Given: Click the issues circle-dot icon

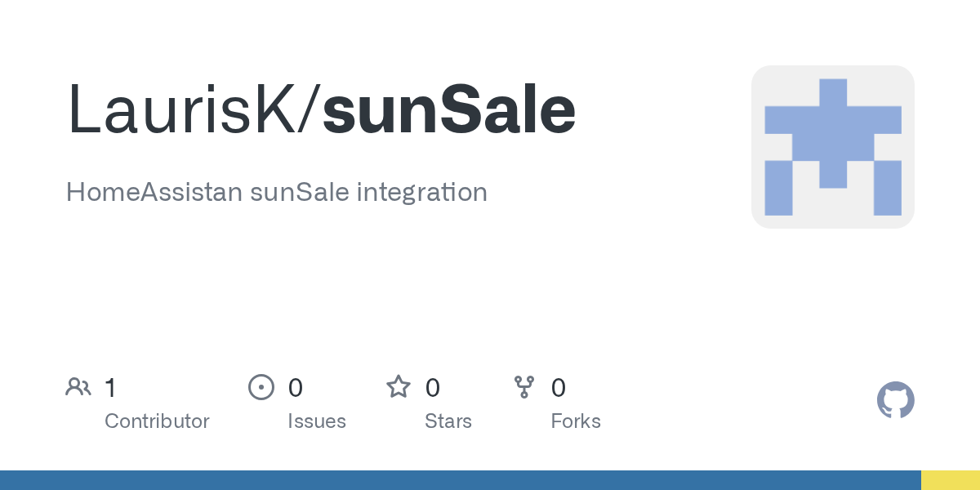Looking at the screenshot, I should 261,387.
